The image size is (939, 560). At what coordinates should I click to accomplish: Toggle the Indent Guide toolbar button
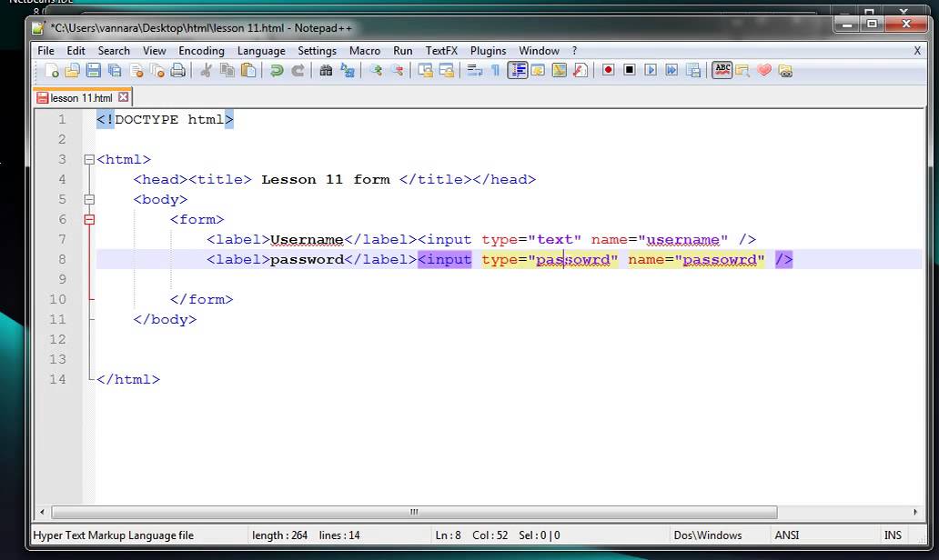pyautogui.click(x=518, y=71)
